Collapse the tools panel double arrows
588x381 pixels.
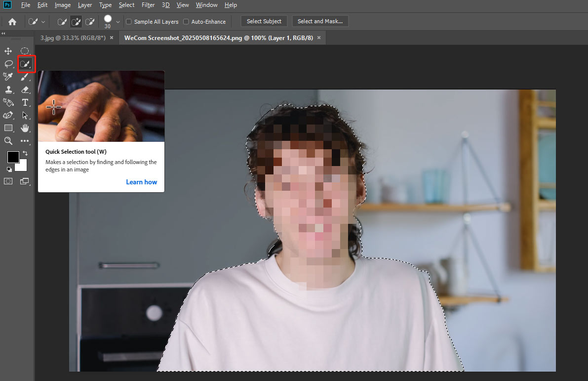point(3,33)
